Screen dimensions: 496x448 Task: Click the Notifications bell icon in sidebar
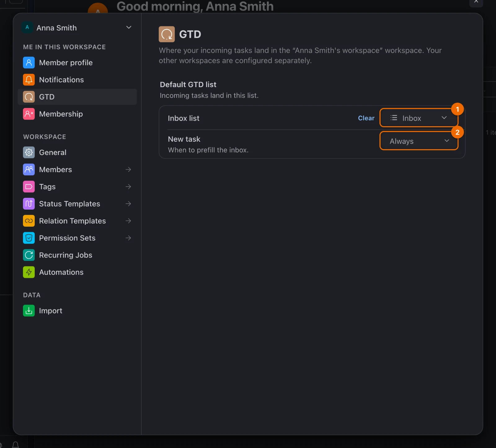(x=29, y=80)
